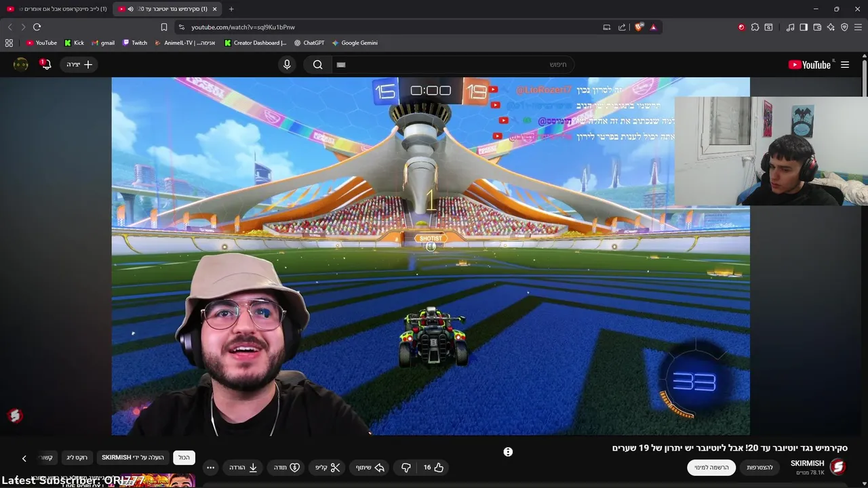Open the Twitch bookmark
The width and height of the screenshot is (868, 488).
(x=135, y=43)
